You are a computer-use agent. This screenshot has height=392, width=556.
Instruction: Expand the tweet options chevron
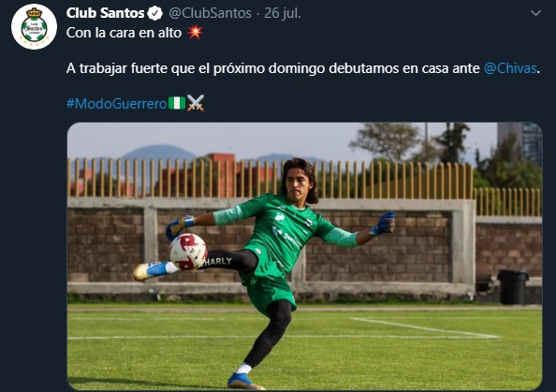pos(535,13)
